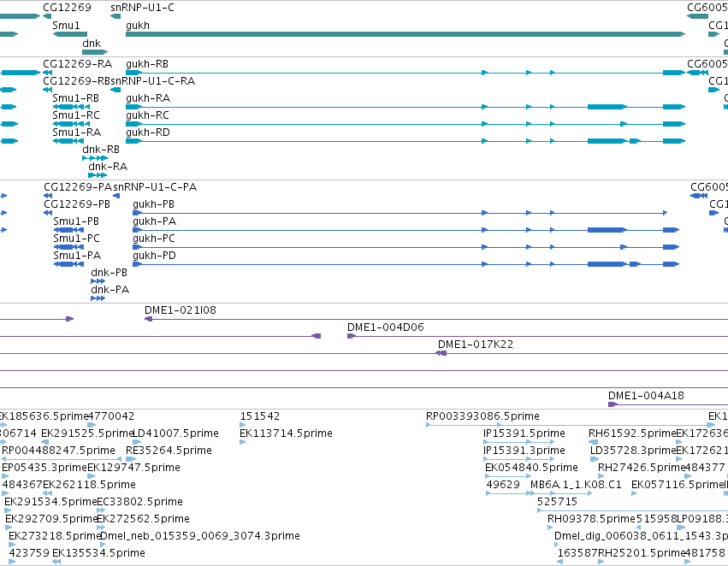
Task: Select the Smu1-PB protein label
Action: coord(76,221)
